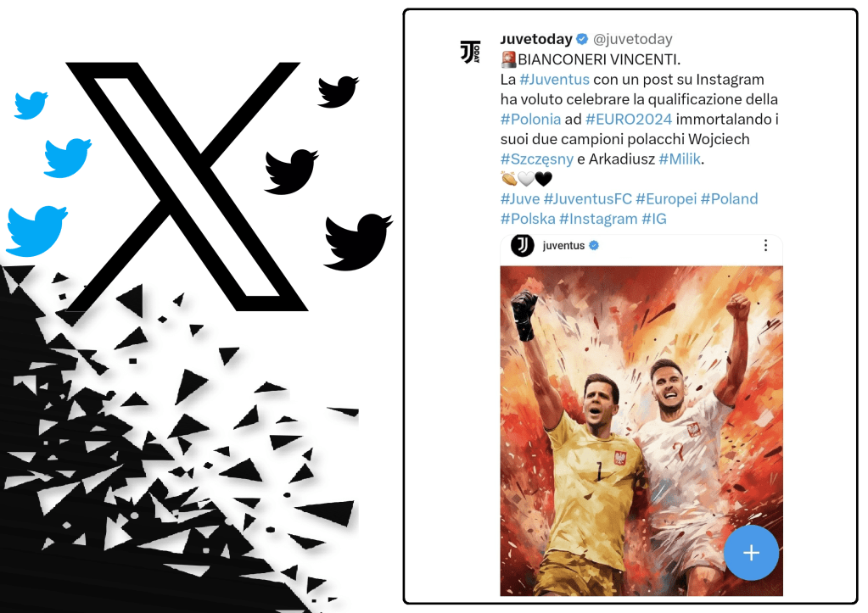868x613 pixels.
Task: Click the verified badge next to juventus
Action: 594,245
